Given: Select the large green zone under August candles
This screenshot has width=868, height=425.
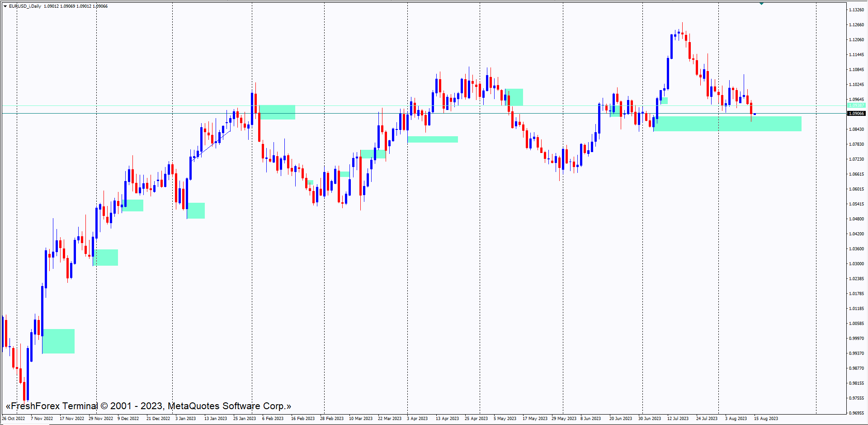Looking at the screenshot, I should pyautogui.click(x=728, y=124).
